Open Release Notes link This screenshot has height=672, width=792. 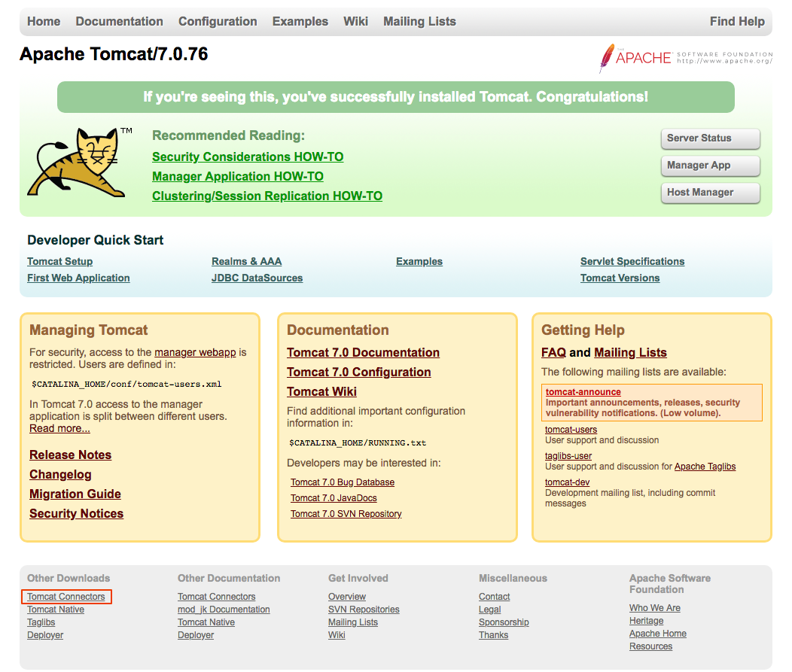(x=70, y=455)
